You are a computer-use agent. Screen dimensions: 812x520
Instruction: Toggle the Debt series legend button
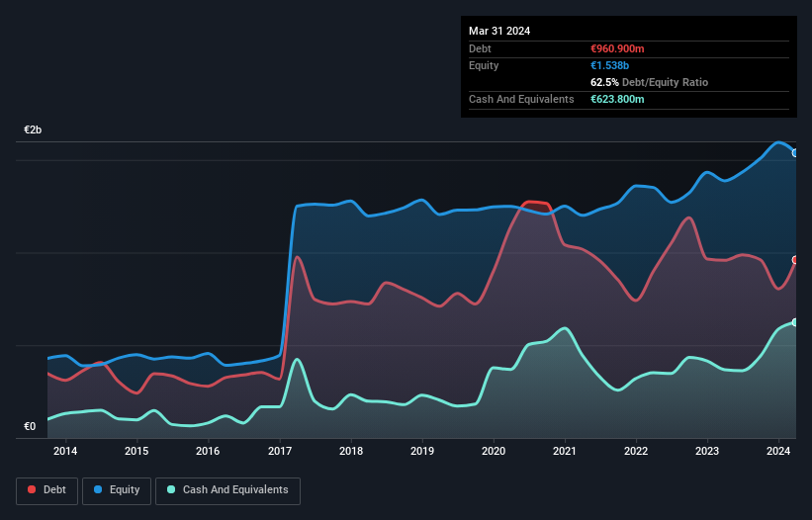pyautogui.click(x=46, y=490)
